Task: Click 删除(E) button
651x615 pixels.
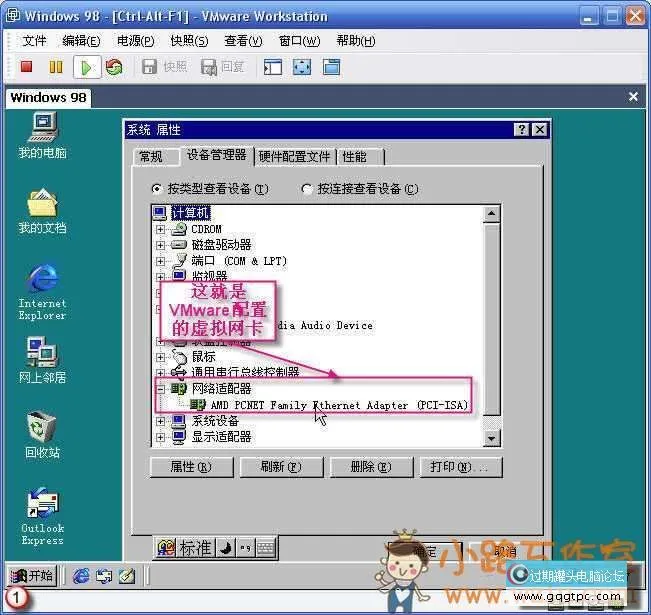Action: coord(371,467)
